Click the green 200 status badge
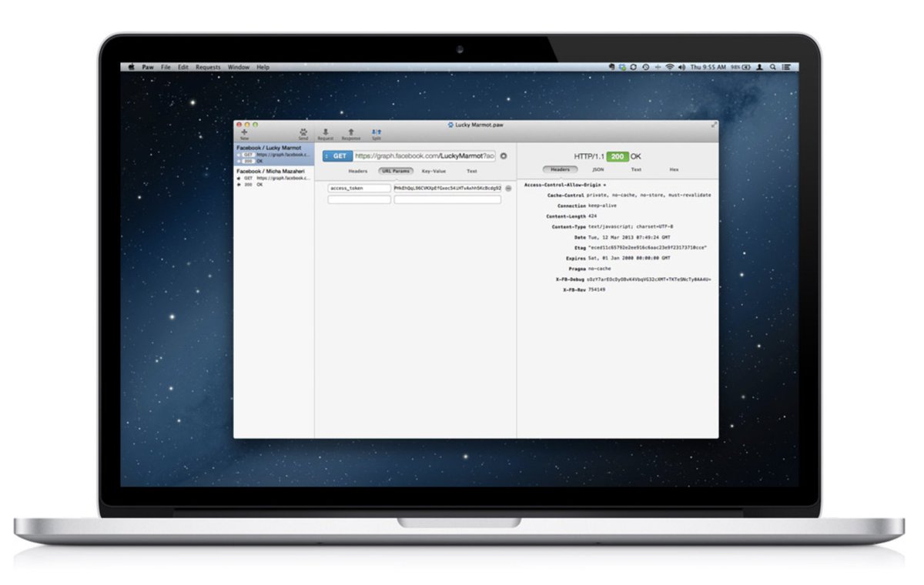The width and height of the screenshot is (924, 585). pos(617,156)
